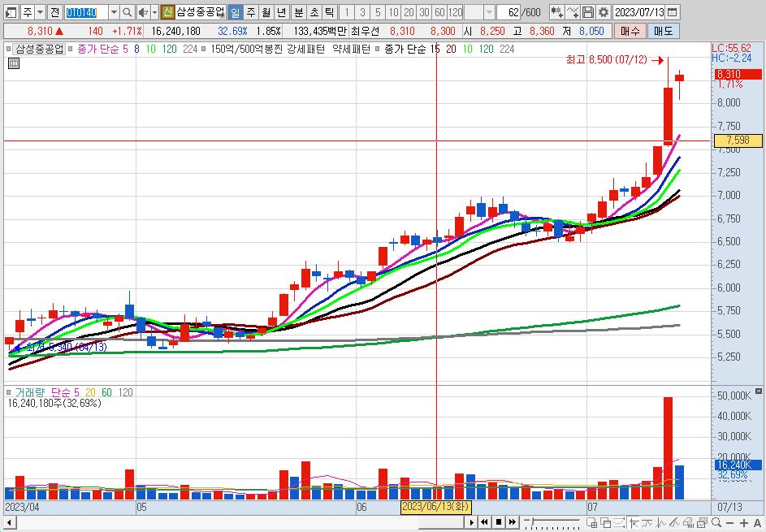Select the 1 interval button
The height and width of the screenshot is (532, 766).
coord(346,12)
